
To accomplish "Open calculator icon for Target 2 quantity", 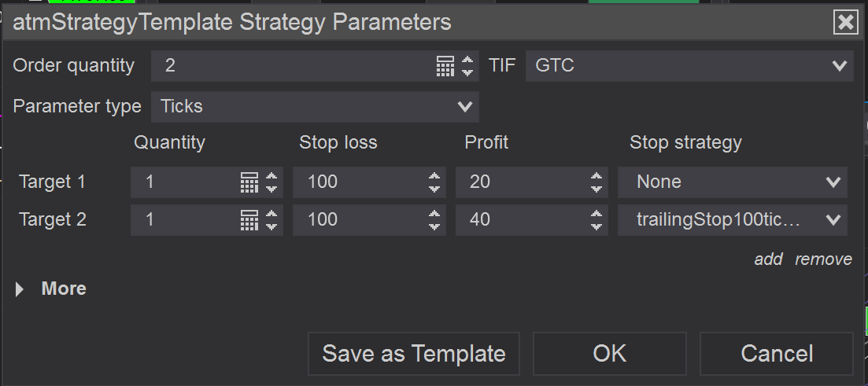I will (x=249, y=220).
